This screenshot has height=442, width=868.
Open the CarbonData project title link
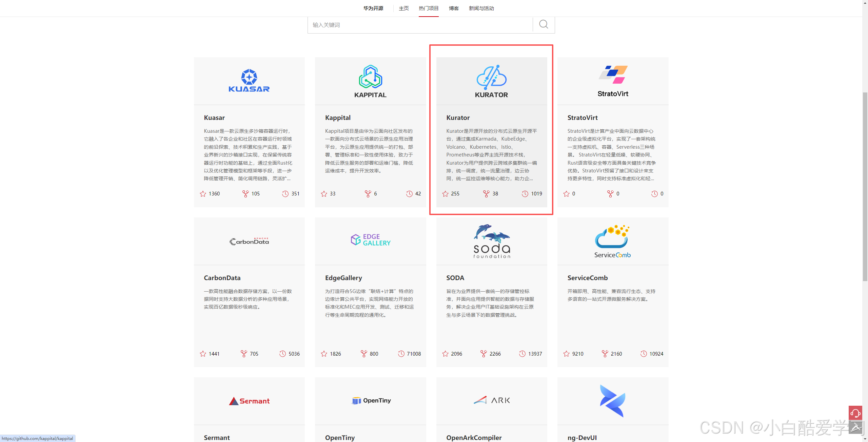(x=222, y=278)
